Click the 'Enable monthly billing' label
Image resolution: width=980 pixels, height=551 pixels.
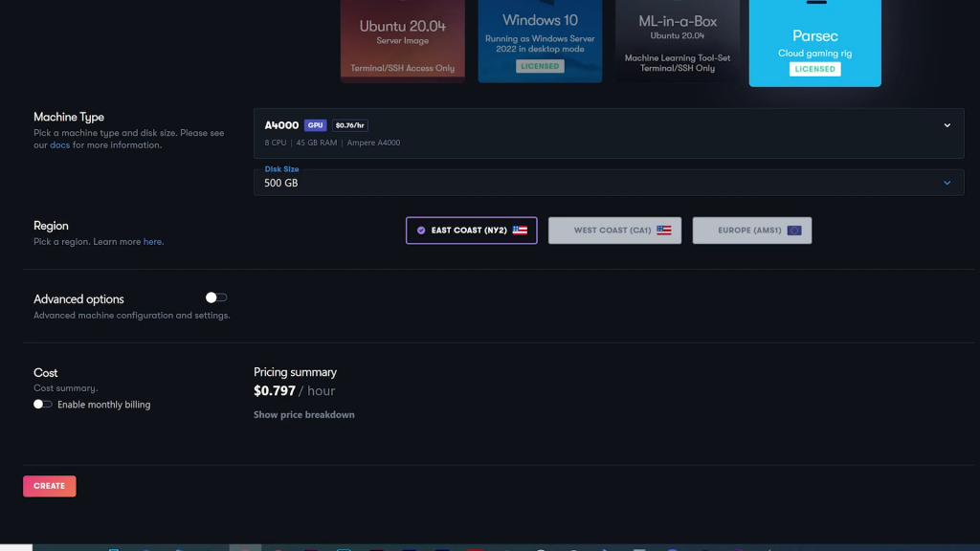click(103, 405)
